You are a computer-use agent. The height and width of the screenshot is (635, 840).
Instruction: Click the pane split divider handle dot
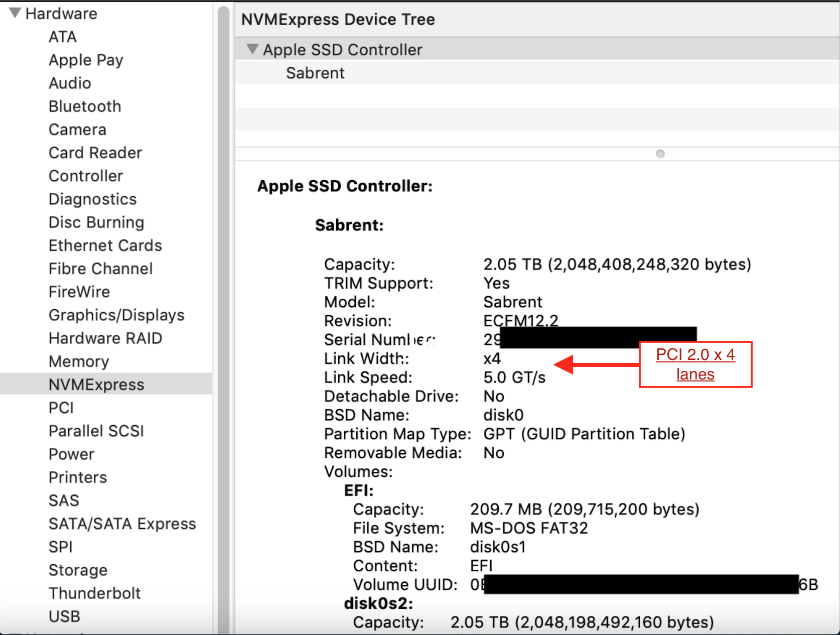(x=660, y=154)
